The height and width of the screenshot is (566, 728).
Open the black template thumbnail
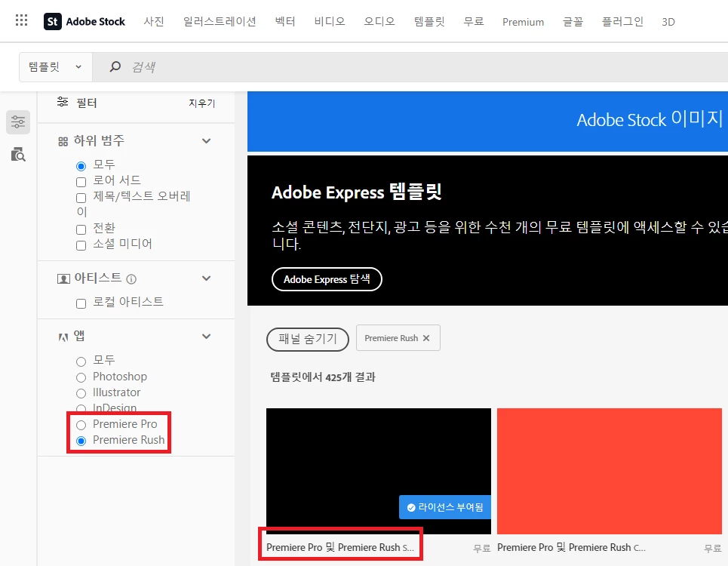(379, 471)
